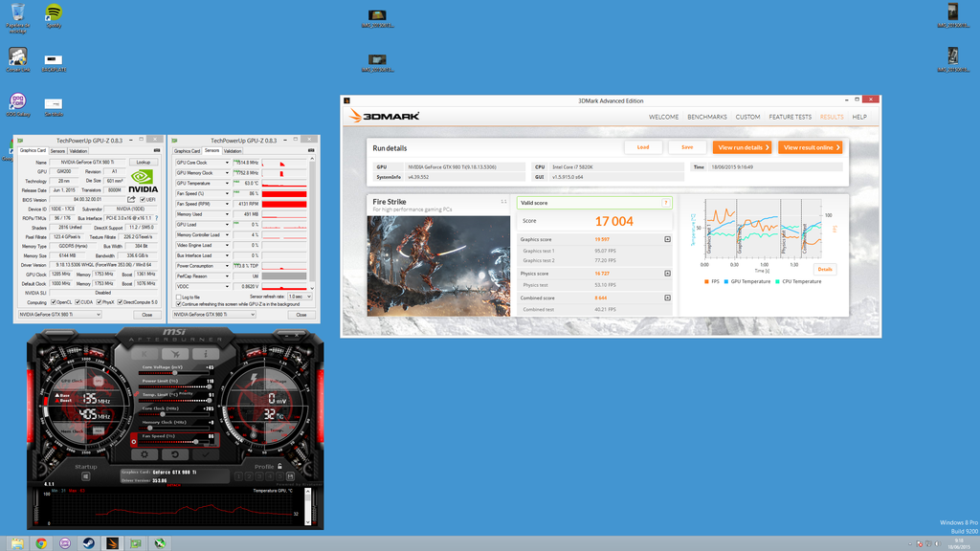Image resolution: width=980 pixels, height=551 pixels.
Task: Click the Save button in 3DMark
Action: 687,147
